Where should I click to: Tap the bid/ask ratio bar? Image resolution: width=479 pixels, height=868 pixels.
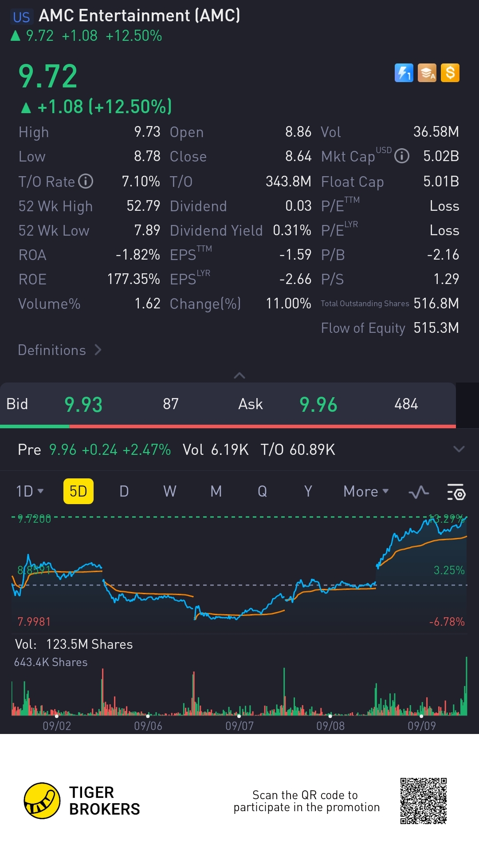coord(228,426)
